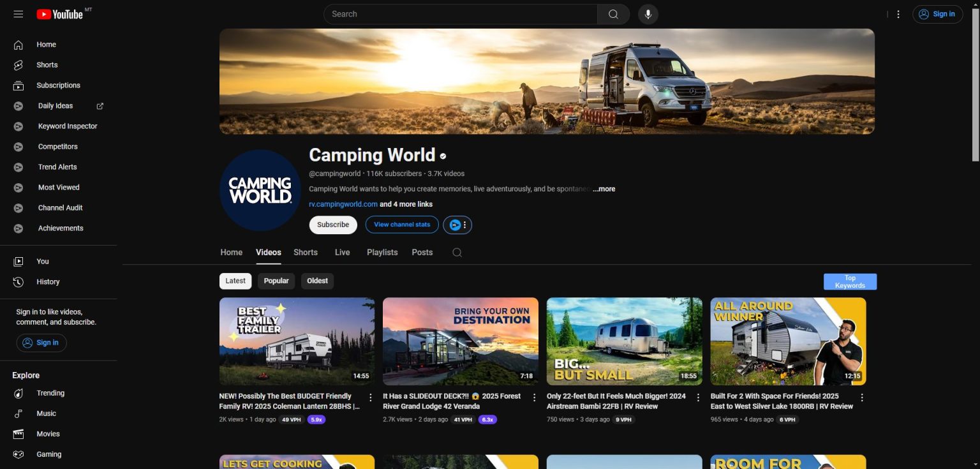Expand the channel description with more
This screenshot has height=469, width=980.
tap(603, 189)
